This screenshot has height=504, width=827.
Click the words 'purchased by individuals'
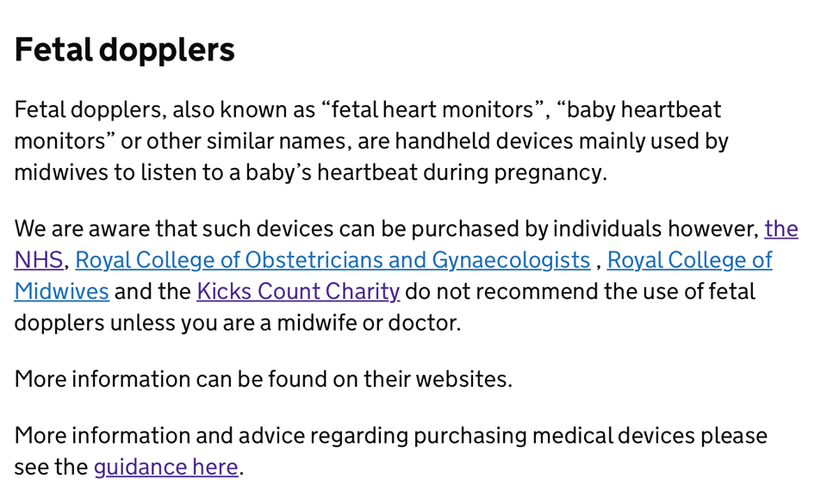536,229
